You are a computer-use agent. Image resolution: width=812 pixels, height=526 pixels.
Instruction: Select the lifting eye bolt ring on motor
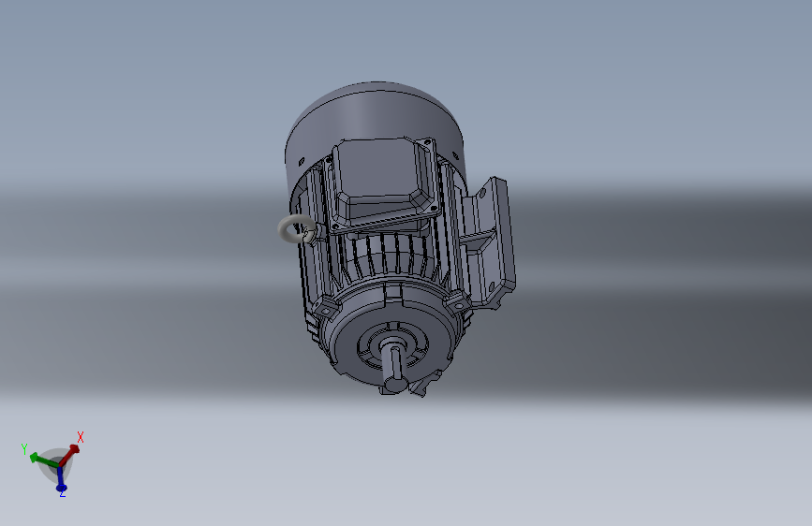pos(297,229)
